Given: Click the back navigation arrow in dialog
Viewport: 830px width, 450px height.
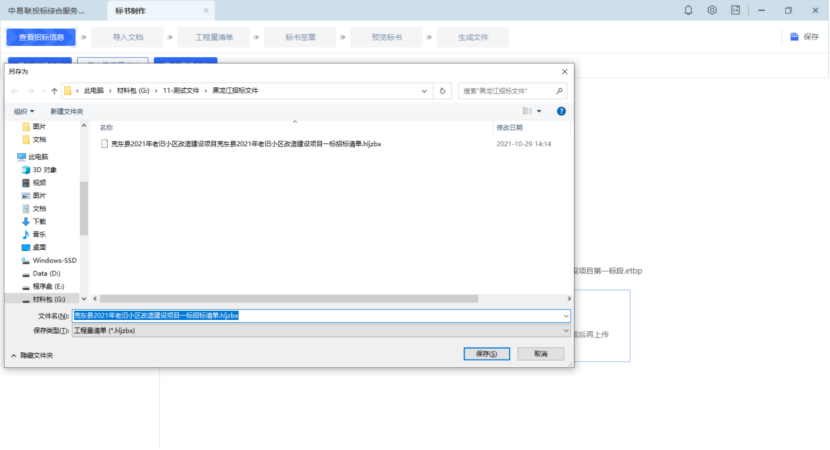Looking at the screenshot, I should pyautogui.click(x=15, y=91).
